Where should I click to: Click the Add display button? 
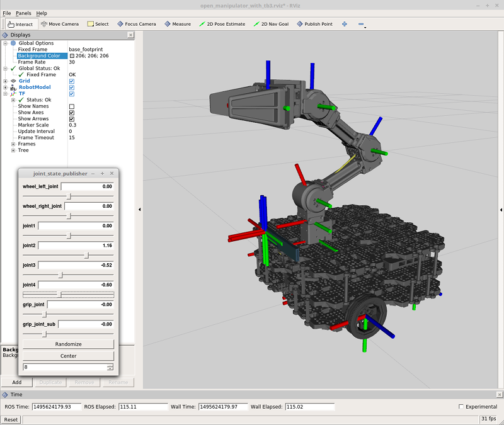pyautogui.click(x=17, y=382)
